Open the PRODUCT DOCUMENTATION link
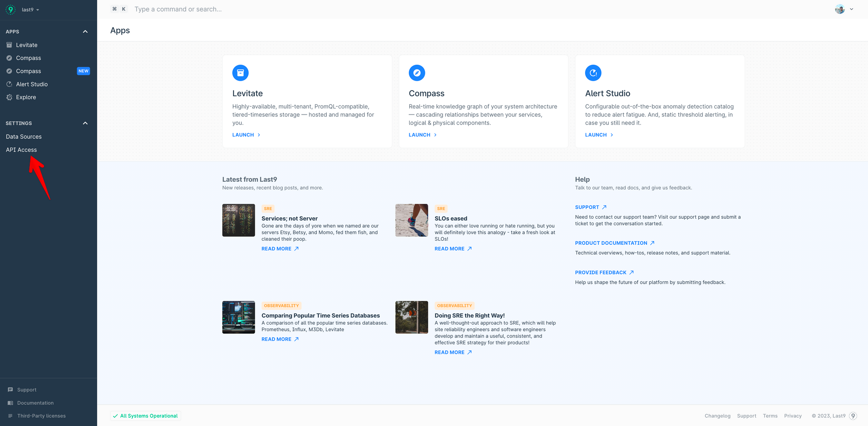 (615, 243)
